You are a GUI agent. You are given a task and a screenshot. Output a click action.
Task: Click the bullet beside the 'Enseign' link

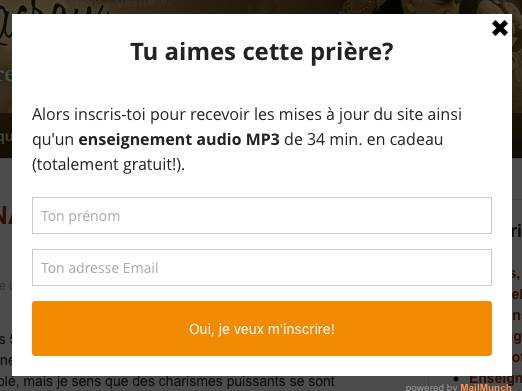pos(458,379)
